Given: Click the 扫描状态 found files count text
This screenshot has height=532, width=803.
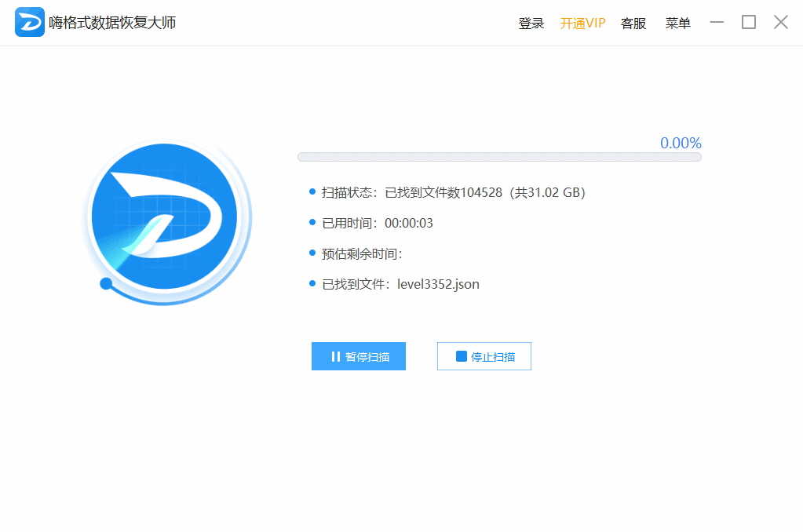Looking at the screenshot, I should 453,192.
